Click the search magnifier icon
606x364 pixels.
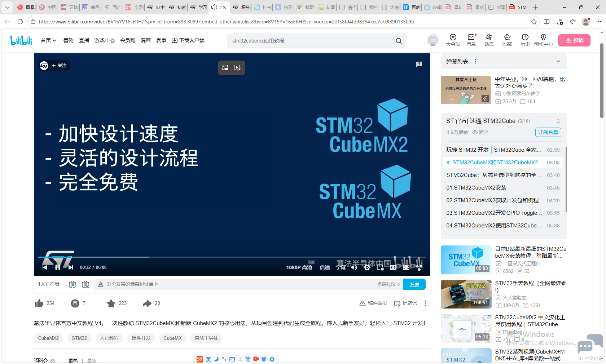point(399,41)
